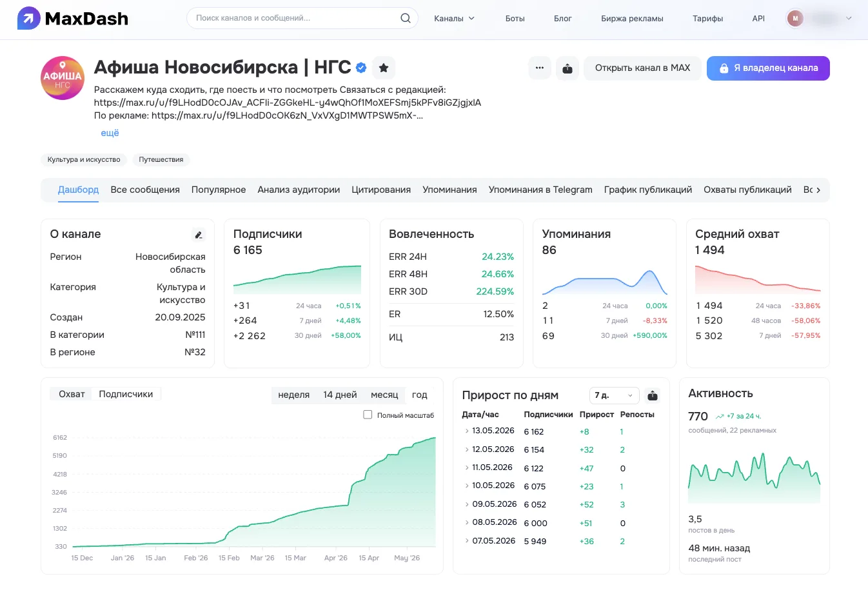Viewport: 868px width, 590px height.
Task: Switch chart to Охват
Action: [72, 394]
